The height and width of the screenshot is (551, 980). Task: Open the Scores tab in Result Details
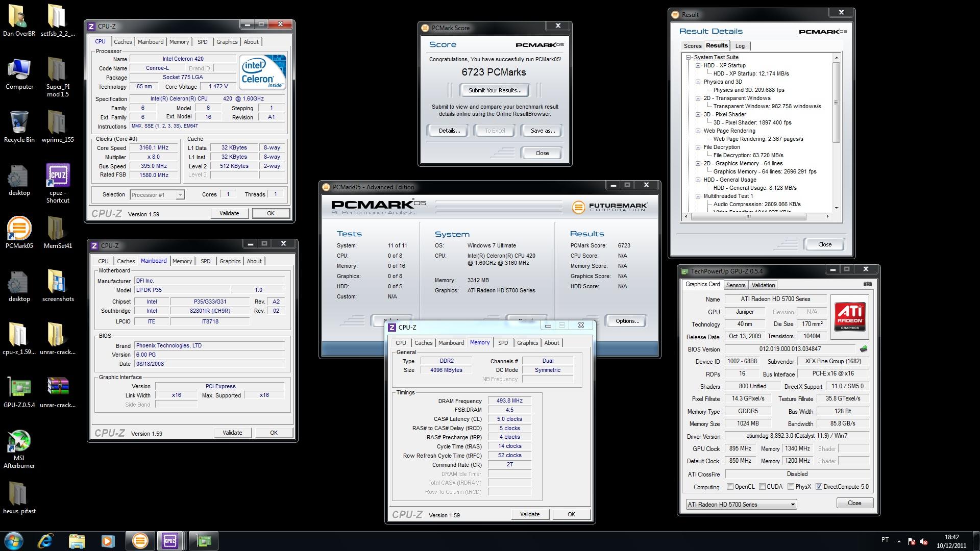click(692, 46)
